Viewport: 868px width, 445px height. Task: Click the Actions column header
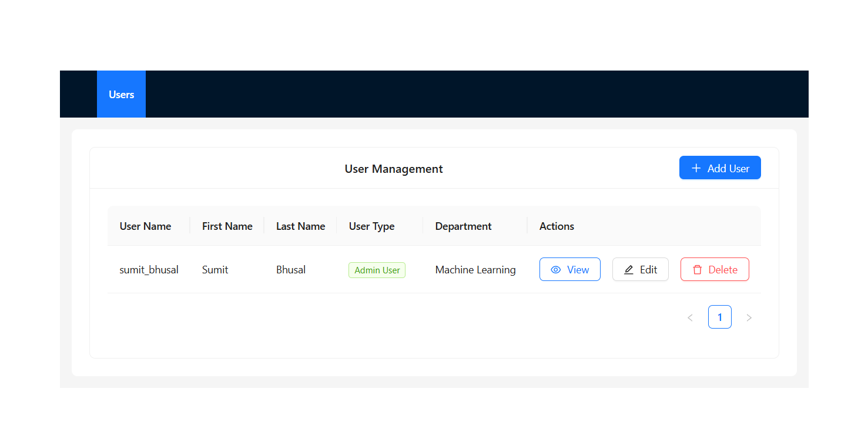click(557, 226)
